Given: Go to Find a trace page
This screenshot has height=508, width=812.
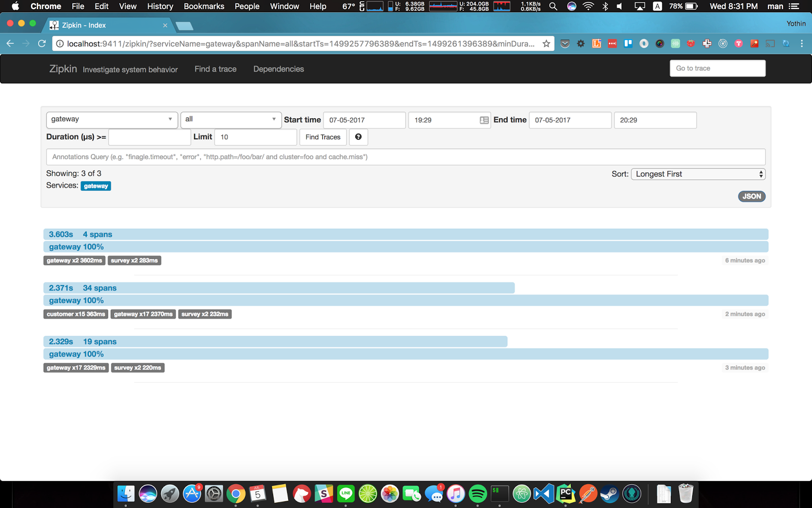Looking at the screenshot, I should [x=216, y=69].
